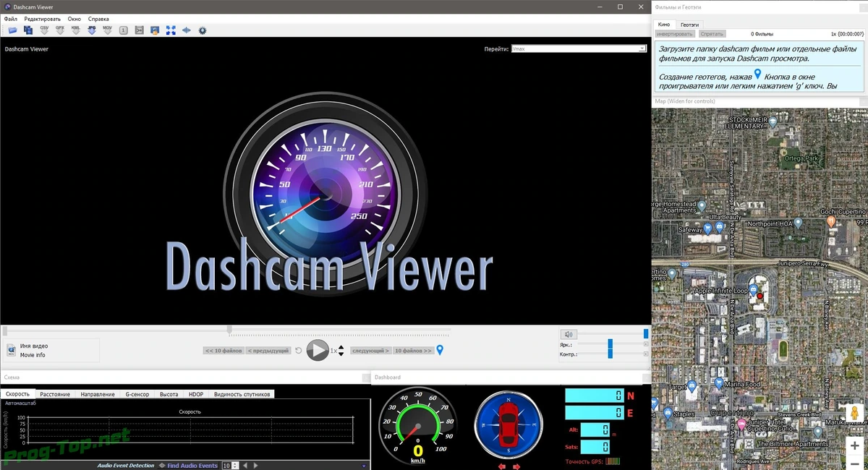Click the '10 файлов >>' button
The image size is (868, 470).
413,351
